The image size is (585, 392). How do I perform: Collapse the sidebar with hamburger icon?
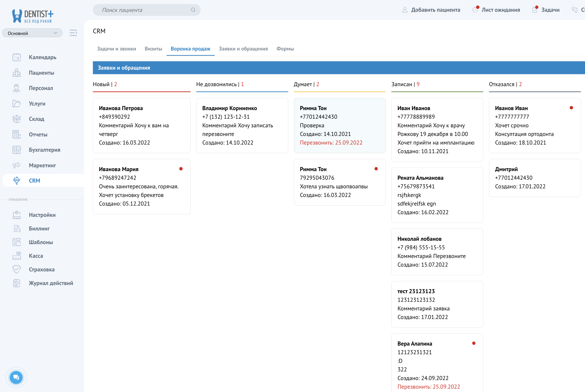point(73,33)
